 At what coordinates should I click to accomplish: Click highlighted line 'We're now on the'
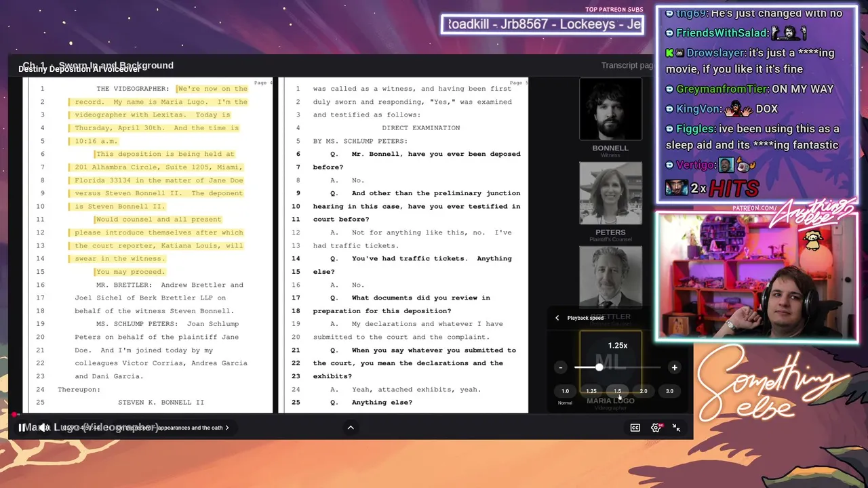coord(213,89)
